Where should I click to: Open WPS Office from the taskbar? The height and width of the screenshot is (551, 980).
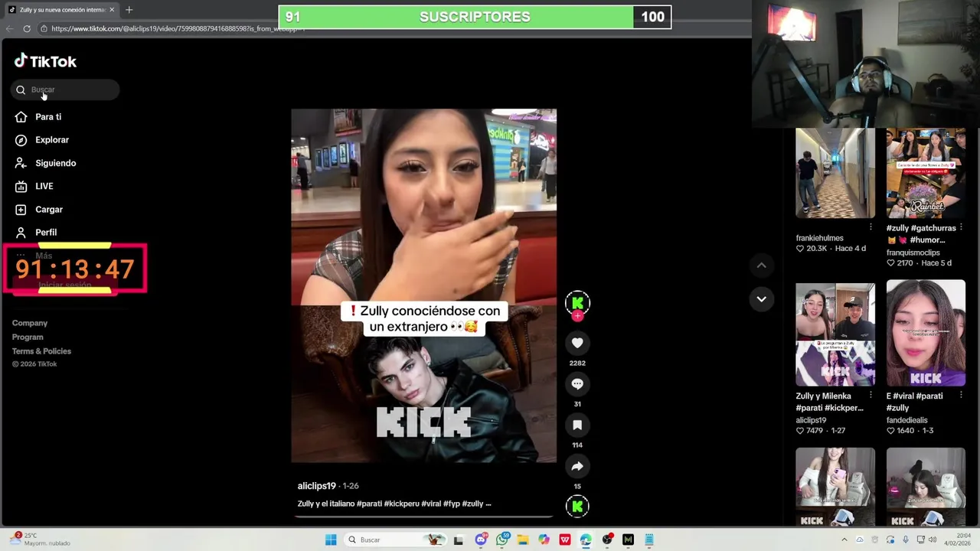pos(565,540)
